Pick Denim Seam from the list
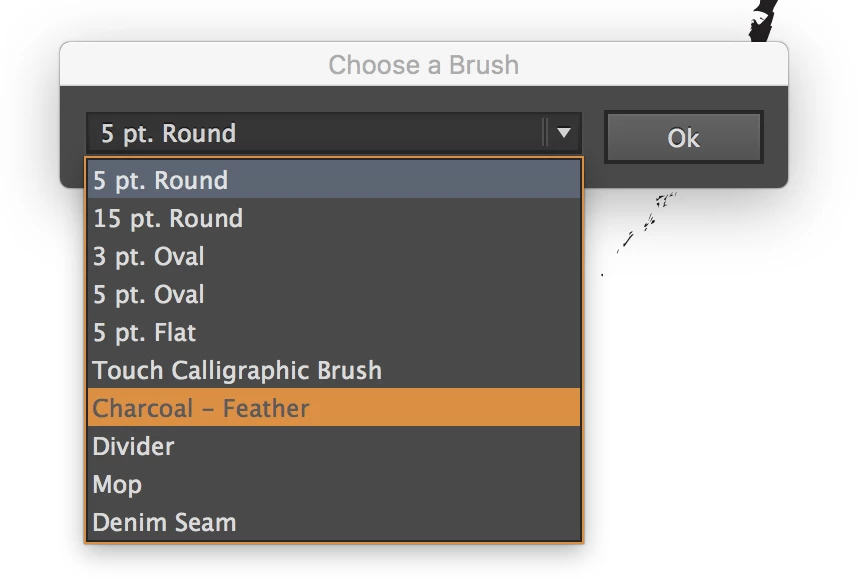Screen dimensions: 858x582 332,522
